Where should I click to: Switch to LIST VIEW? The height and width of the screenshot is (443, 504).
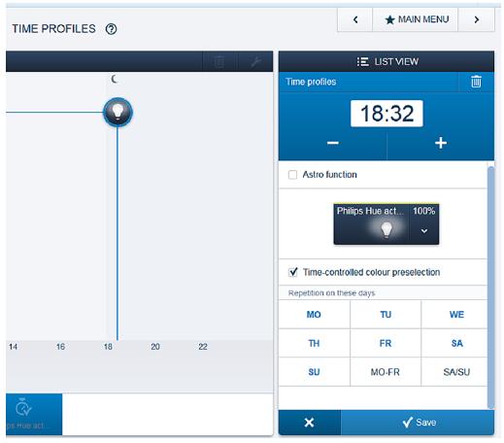click(386, 61)
